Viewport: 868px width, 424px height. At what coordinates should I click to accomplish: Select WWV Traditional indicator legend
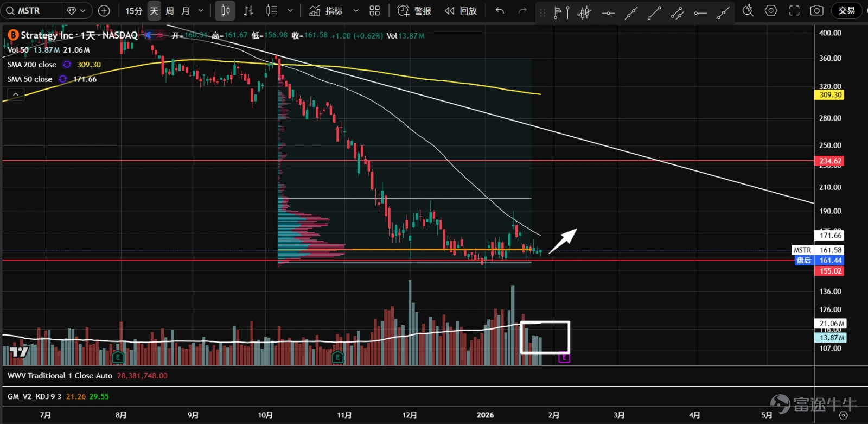point(60,376)
